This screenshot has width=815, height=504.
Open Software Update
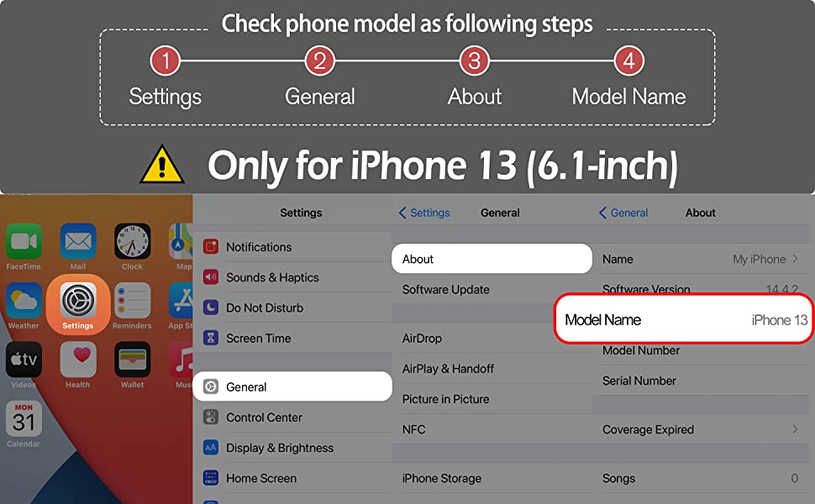[492, 290]
